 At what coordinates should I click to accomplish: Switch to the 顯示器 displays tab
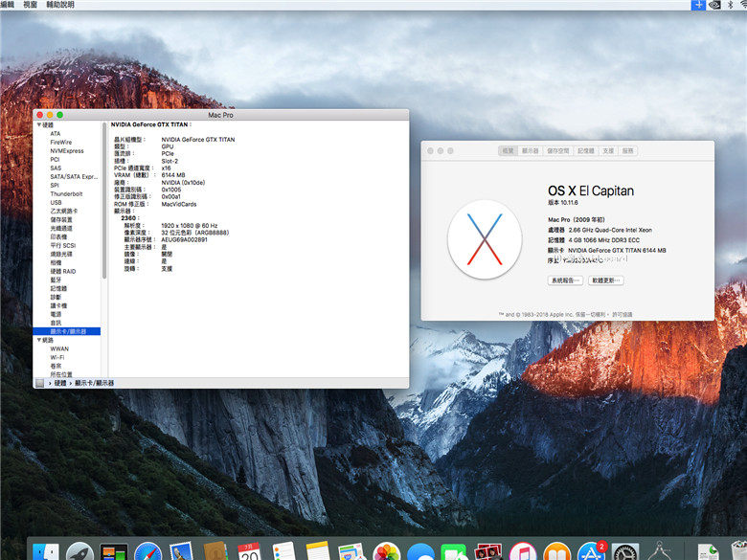pyautogui.click(x=530, y=151)
